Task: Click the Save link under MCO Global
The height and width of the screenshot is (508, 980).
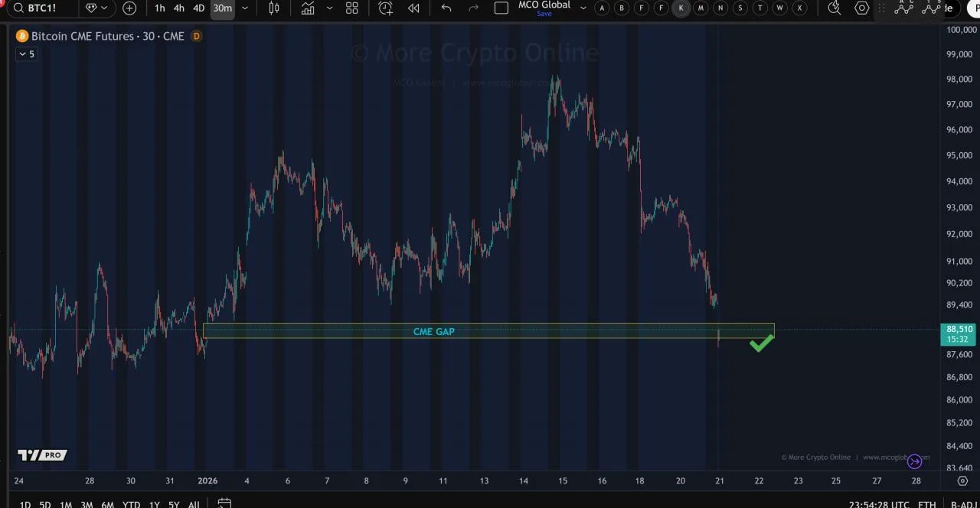Action: [x=544, y=14]
